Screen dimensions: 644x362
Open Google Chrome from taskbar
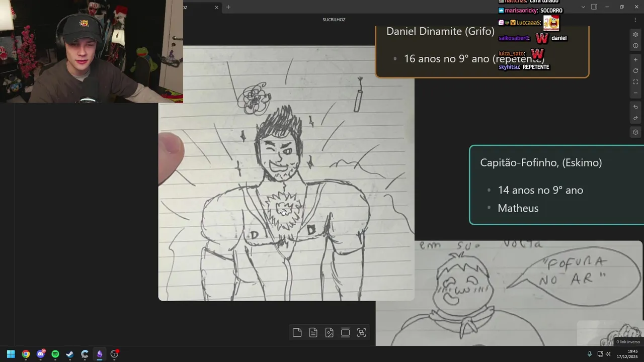pos(26,354)
